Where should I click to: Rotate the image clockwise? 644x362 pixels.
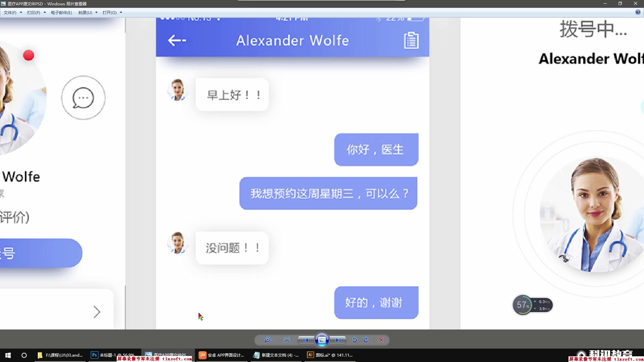click(x=366, y=340)
